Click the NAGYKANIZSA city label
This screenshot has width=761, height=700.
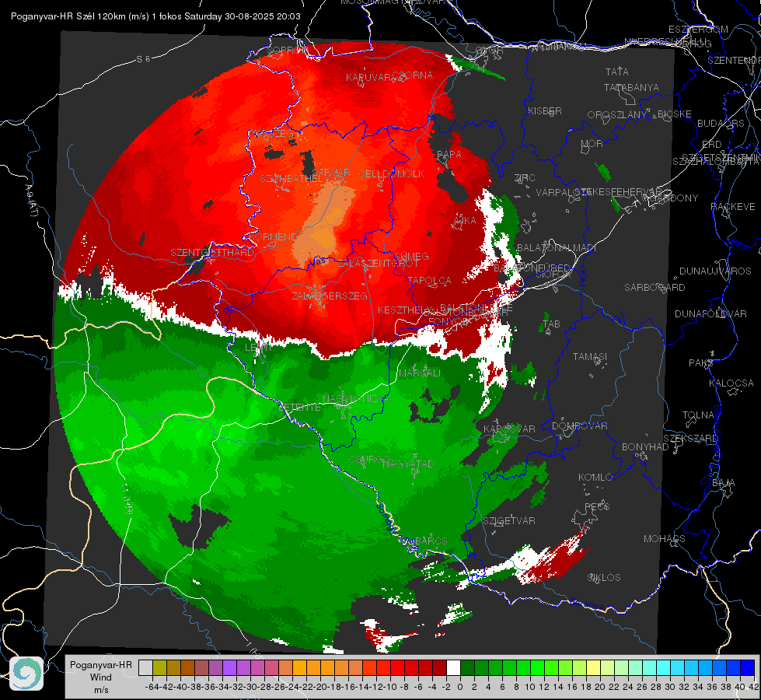[356, 398]
